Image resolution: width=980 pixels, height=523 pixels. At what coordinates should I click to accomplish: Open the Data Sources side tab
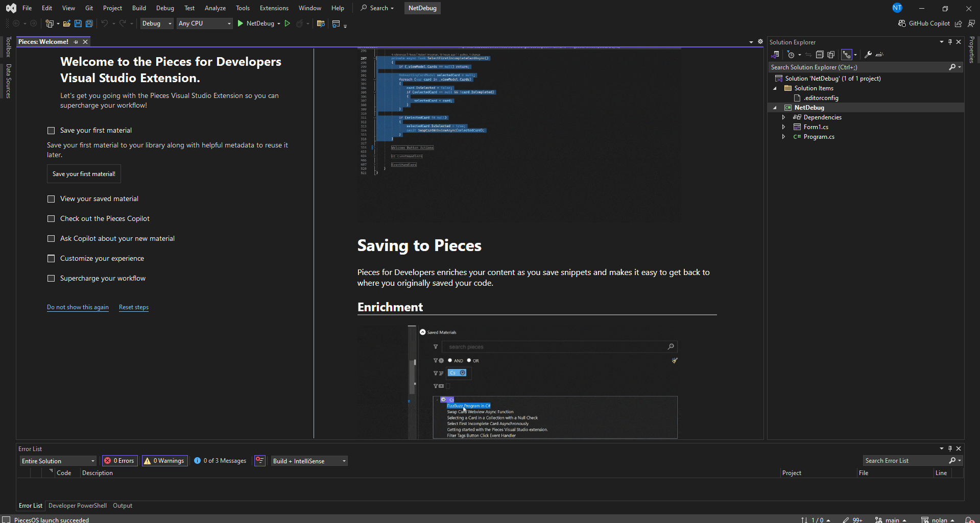pos(8,81)
